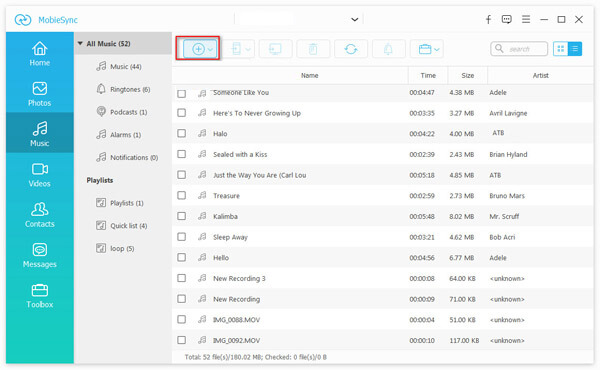Open the Videos section in sidebar
Screen dimensions: 600x370
pyautogui.click(x=39, y=174)
